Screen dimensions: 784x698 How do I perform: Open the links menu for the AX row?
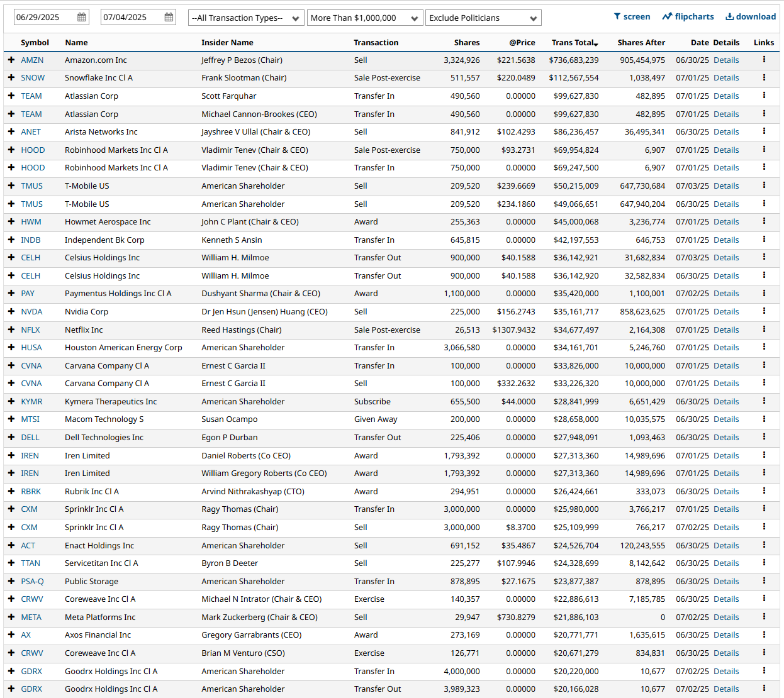(x=764, y=635)
